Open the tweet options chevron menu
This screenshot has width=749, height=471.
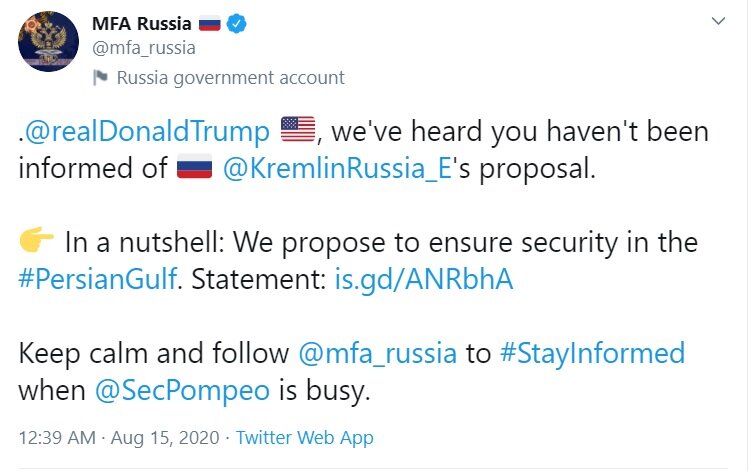[718, 21]
